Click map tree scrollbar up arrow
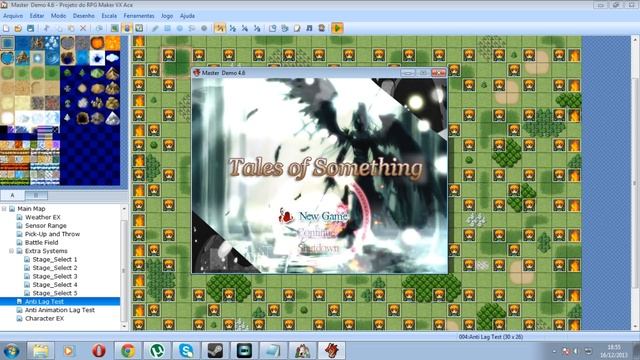This screenshot has height=360, width=640. (x=124, y=209)
